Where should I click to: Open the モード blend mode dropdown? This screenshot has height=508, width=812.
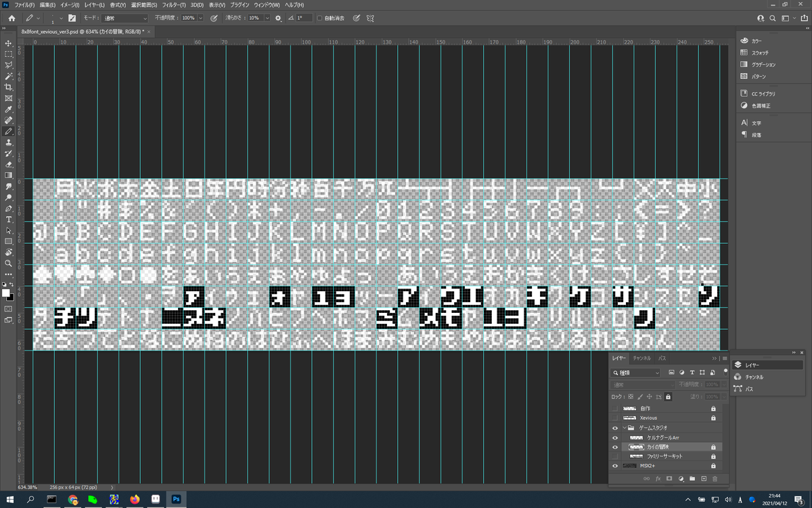coord(125,18)
